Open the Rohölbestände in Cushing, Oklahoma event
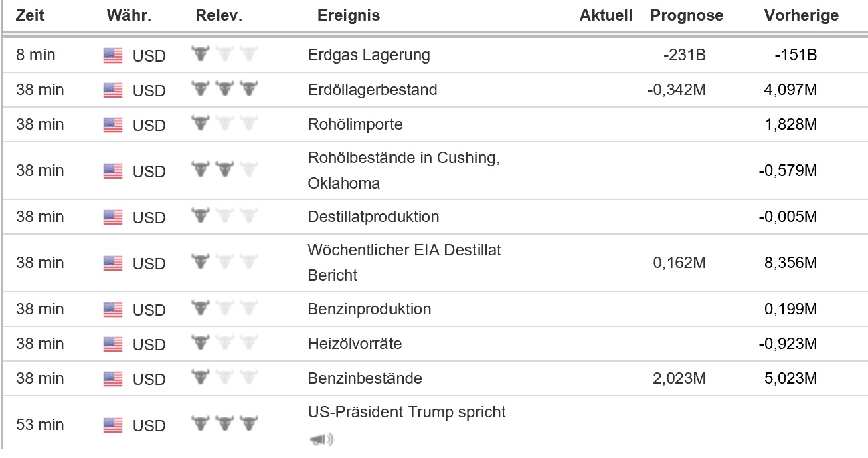 click(404, 170)
